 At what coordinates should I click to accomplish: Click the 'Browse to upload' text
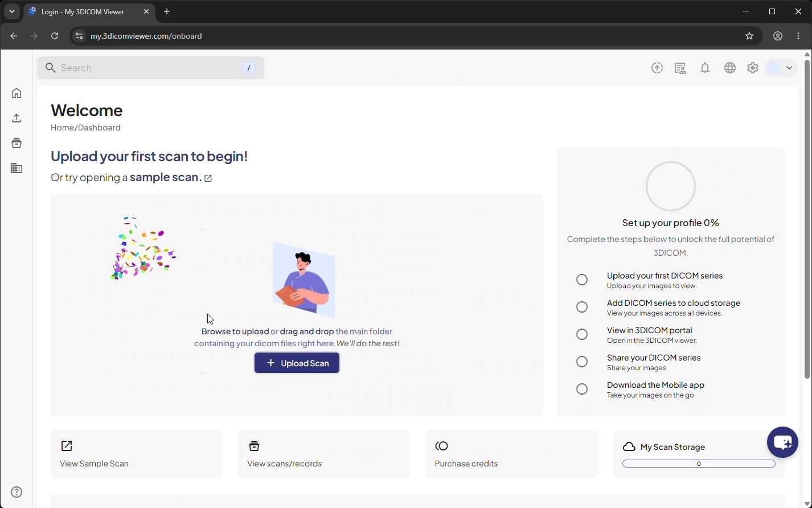click(x=235, y=331)
